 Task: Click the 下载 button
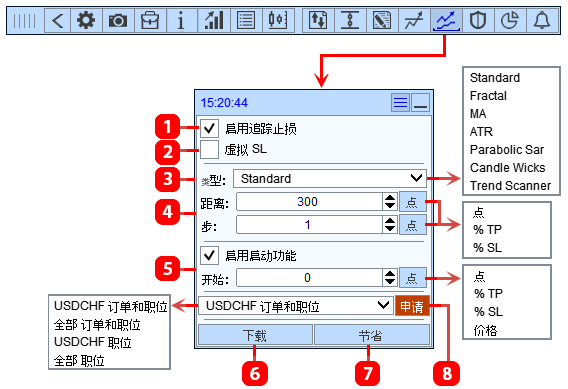255,335
